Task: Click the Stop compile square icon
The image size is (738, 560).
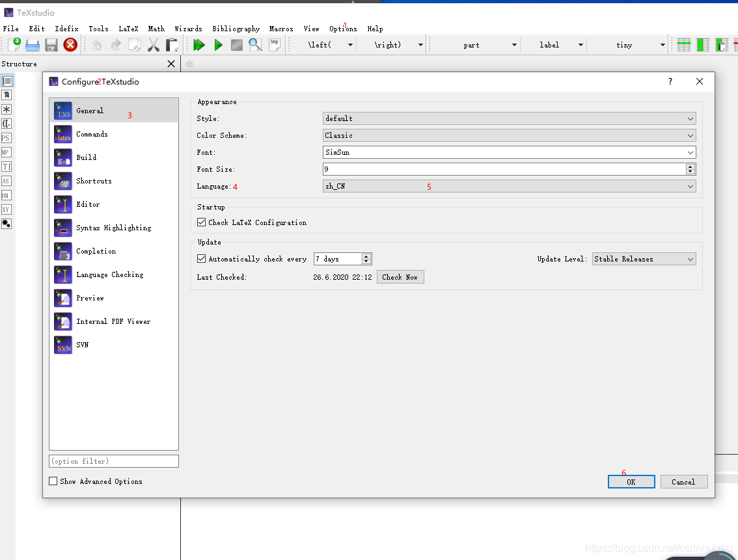Action: [x=237, y=45]
